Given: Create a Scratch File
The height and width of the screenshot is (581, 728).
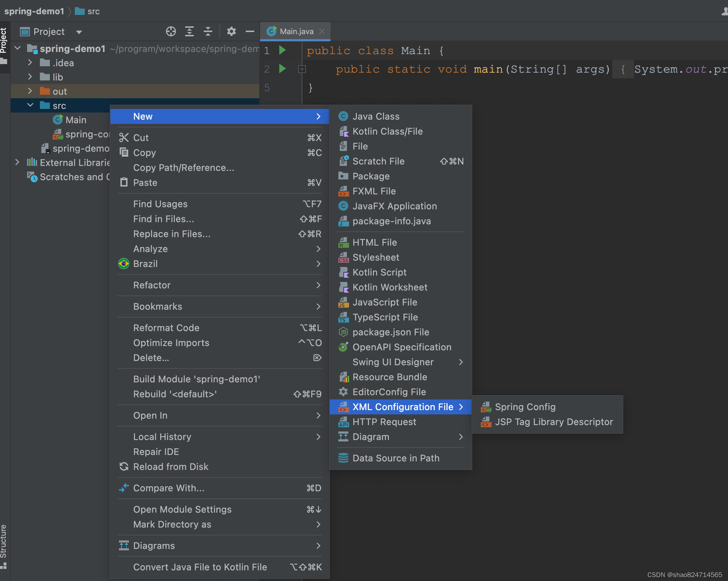Looking at the screenshot, I should [x=401, y=161].
